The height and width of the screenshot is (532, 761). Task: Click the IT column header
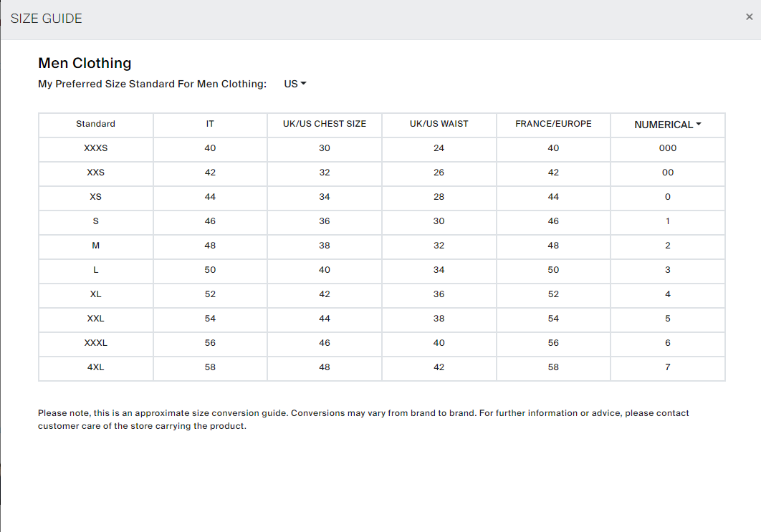(210, 124)
